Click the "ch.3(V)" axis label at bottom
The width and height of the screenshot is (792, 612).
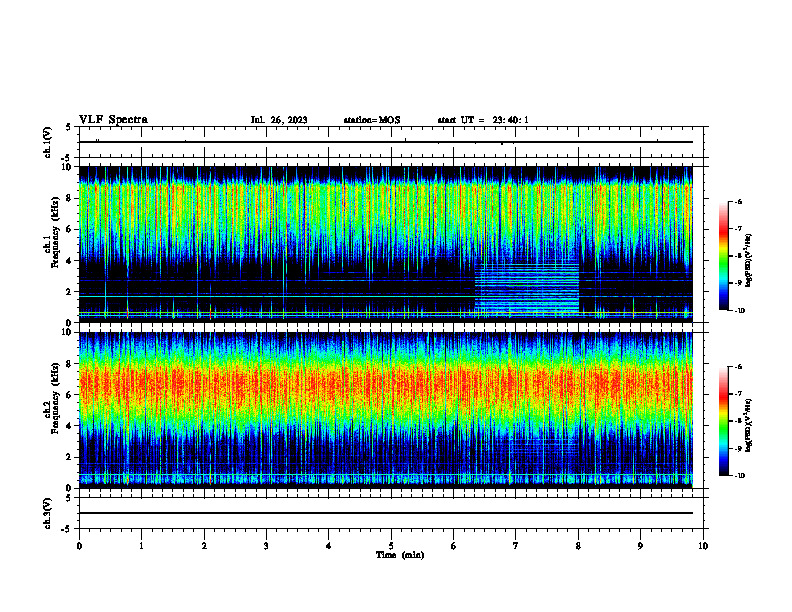pos(48,513)
